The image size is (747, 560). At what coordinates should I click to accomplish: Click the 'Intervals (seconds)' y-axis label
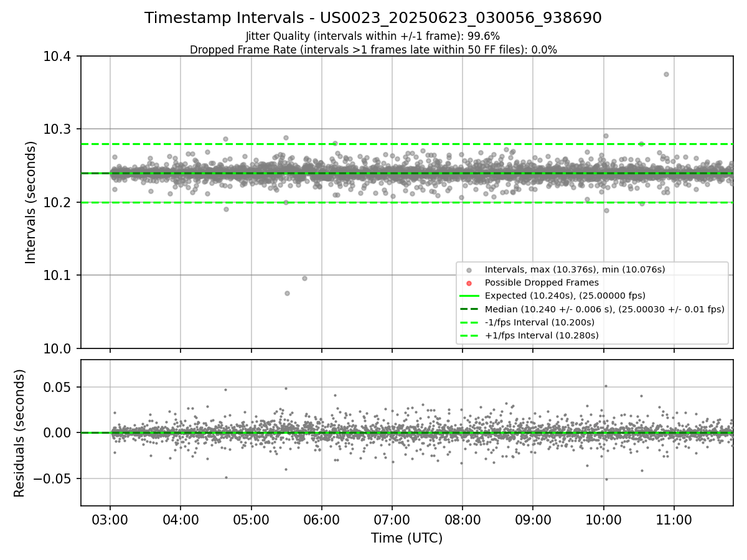[x=31, y=202]
